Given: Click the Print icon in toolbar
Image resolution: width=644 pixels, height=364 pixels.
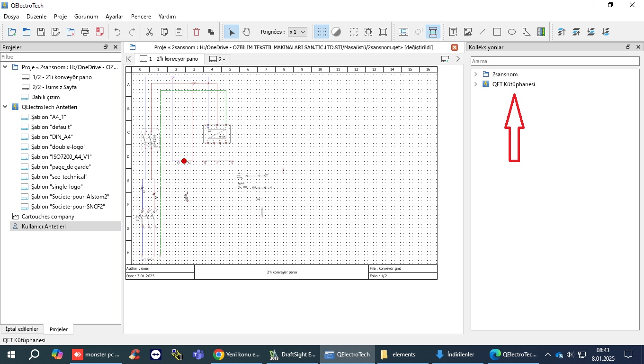Looking at the screenshot, I should pyautogui.click(x=85, y=32).
